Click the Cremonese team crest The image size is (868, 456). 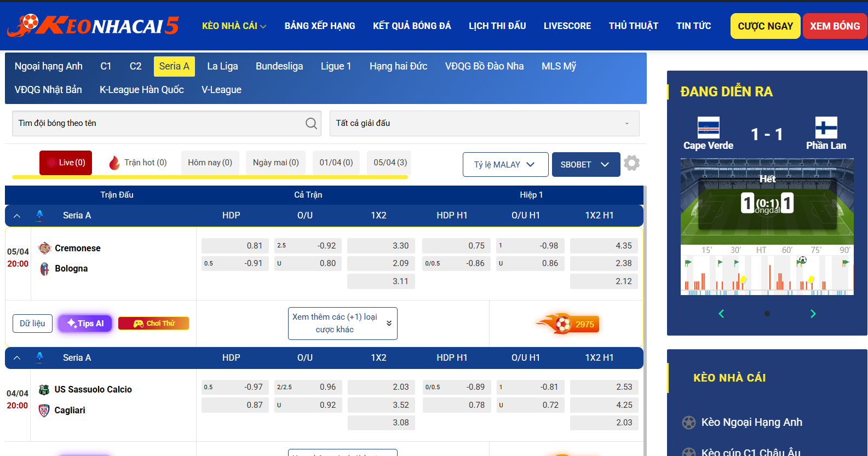(x=44, y=248)
